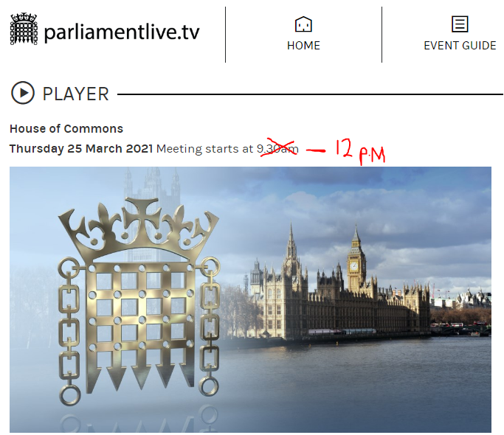Play the House of Commons video image
The width and height of the screenshot is (504, 435).
click(250, 299)
